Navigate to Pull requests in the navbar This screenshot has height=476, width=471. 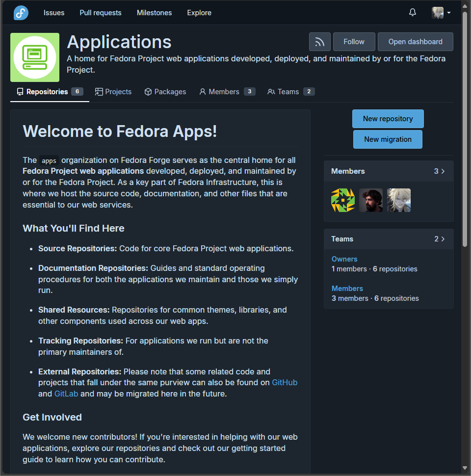[x=100, y=13]
